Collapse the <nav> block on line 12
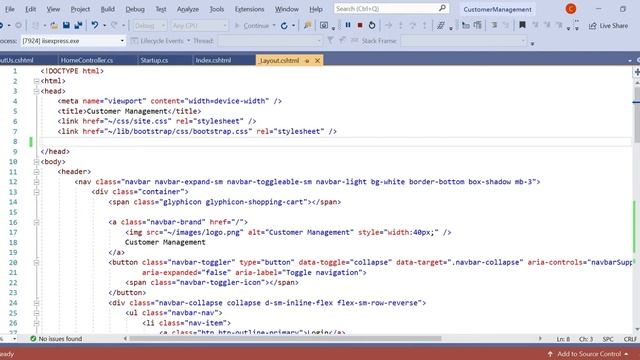This screenshot has height=360, width=640. (36, 182)
